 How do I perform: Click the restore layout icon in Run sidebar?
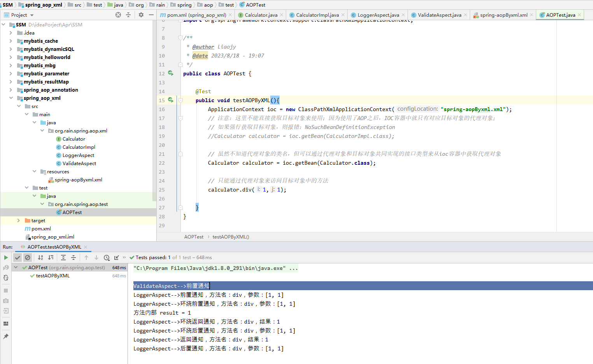[6, 324]
